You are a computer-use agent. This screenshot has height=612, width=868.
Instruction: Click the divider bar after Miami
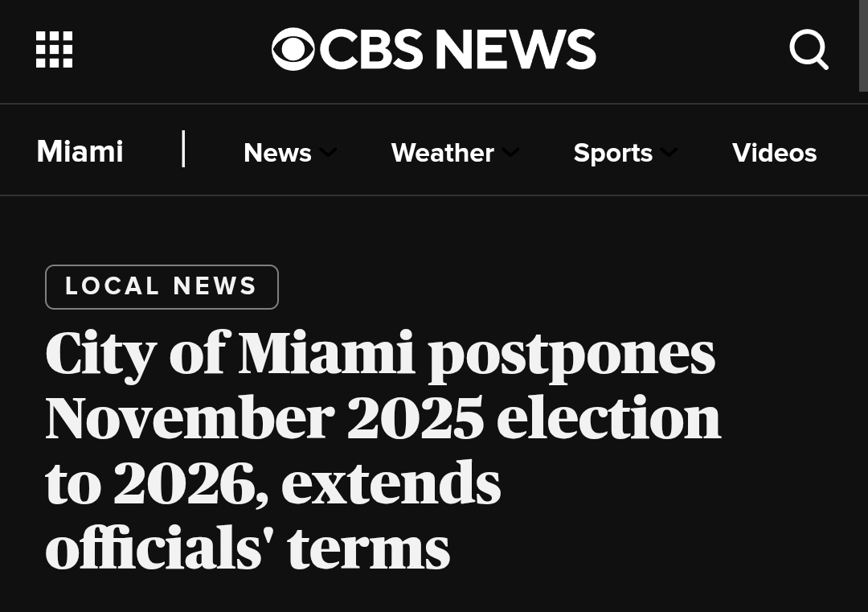[184, 150]
